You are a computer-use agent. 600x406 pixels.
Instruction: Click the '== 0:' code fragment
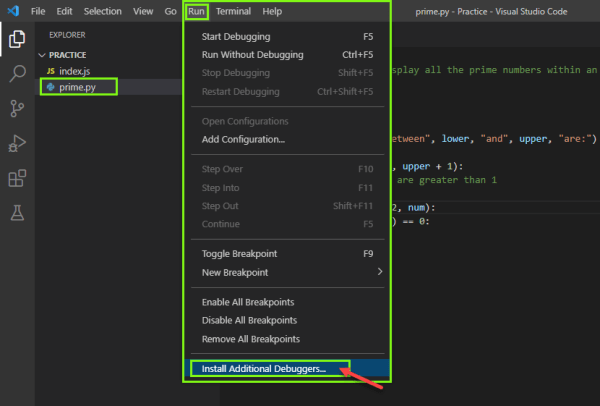tap(416, 222)
